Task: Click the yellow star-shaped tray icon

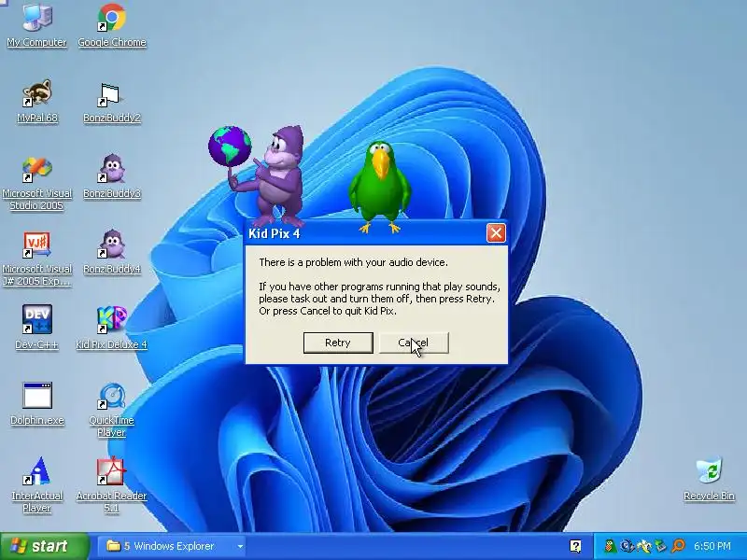Action: [644, 546]
